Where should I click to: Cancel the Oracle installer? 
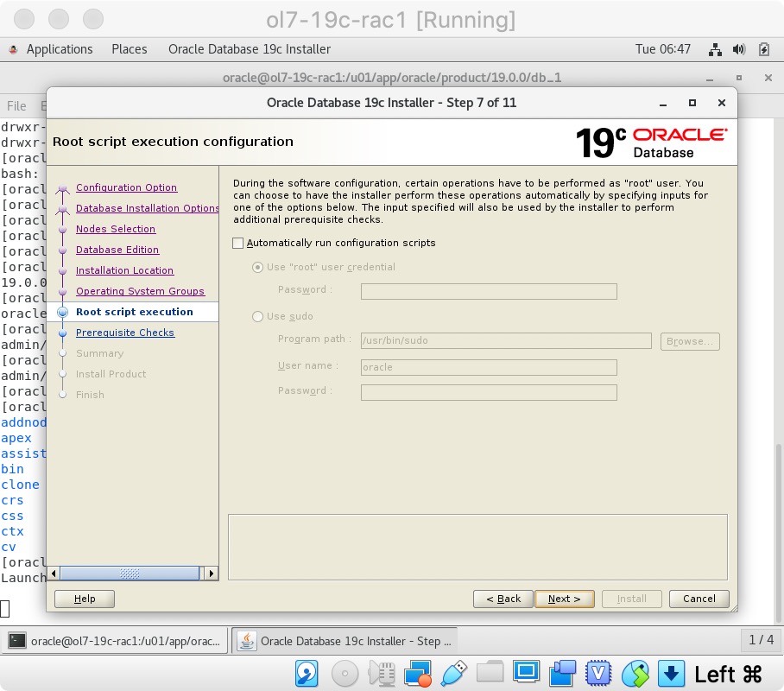click(x=699, y=599)
